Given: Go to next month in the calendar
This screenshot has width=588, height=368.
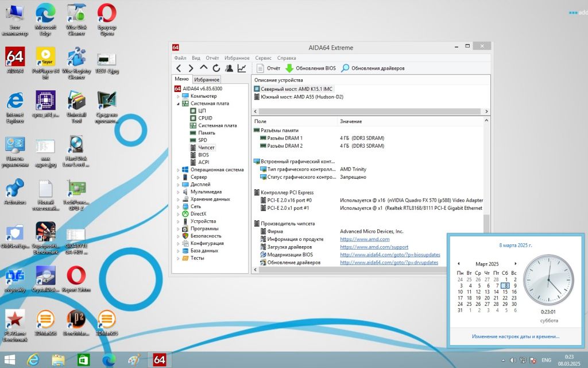Looking at the screenshot, I should coord(516,263).
